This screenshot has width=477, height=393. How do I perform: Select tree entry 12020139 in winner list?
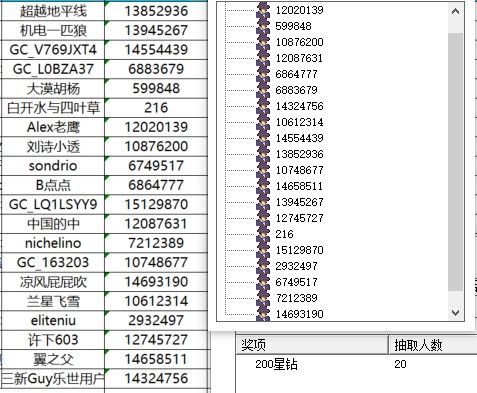(299, 10)
